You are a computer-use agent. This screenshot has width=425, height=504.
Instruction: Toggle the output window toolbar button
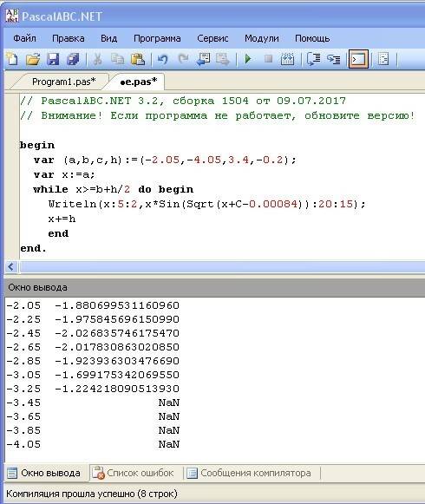click(x=358, y=60)
